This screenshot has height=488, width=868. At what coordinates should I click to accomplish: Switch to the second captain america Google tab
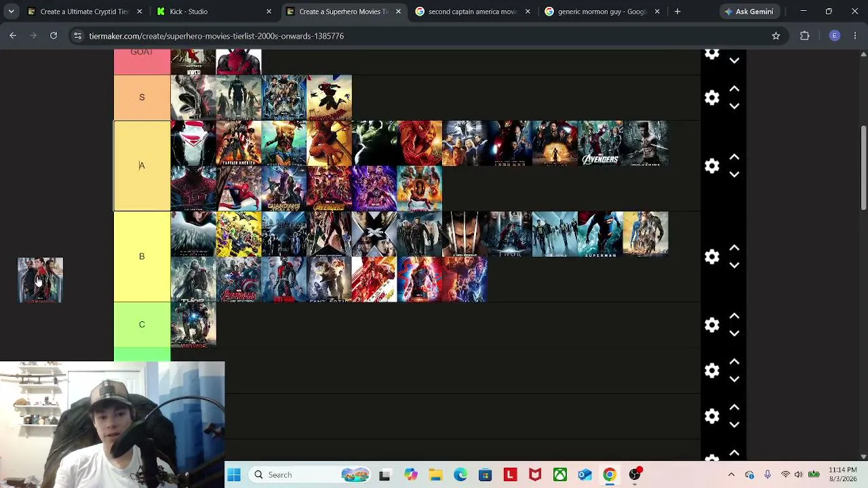(471, 12)
